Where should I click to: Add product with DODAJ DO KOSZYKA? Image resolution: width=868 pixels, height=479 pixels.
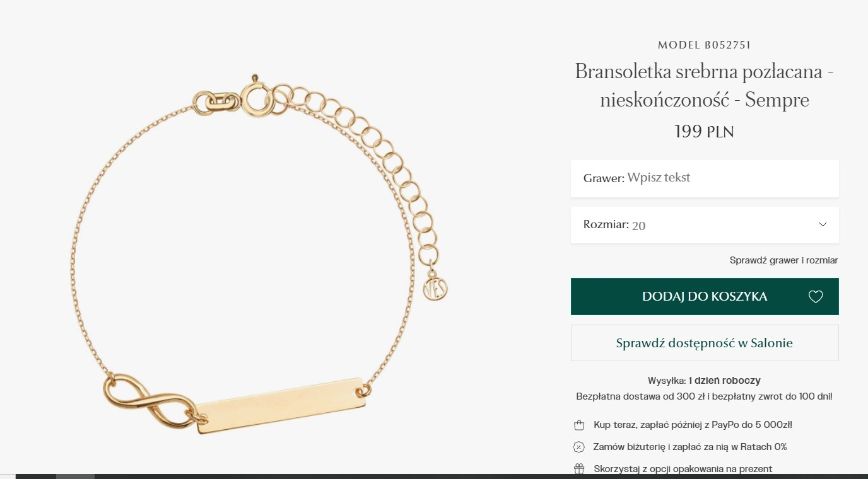coord(705,296)
